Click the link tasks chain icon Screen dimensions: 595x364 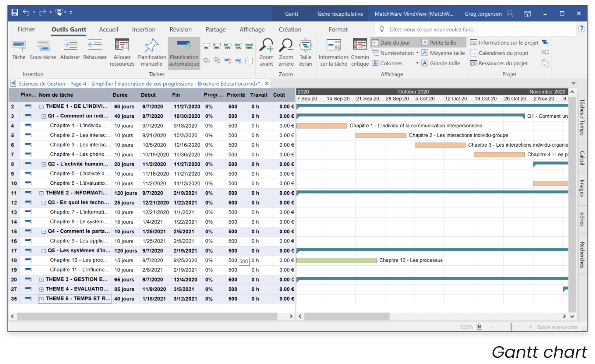(x=206, y=61)
